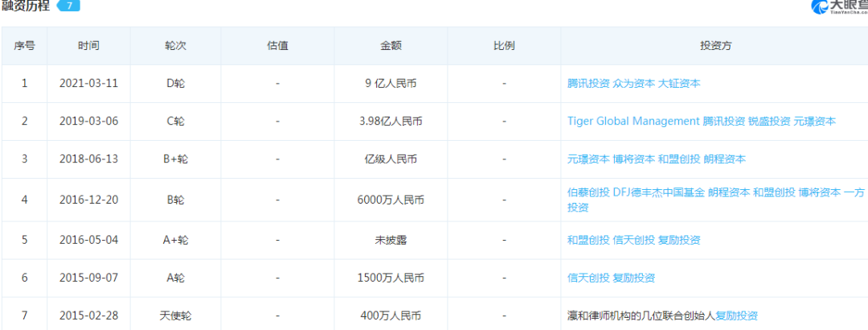Image resolution: width=868 pixels, height=330 pixels.
Task: Click the 金额 column header
Action: pyautogui.click(x=391, y=46)
